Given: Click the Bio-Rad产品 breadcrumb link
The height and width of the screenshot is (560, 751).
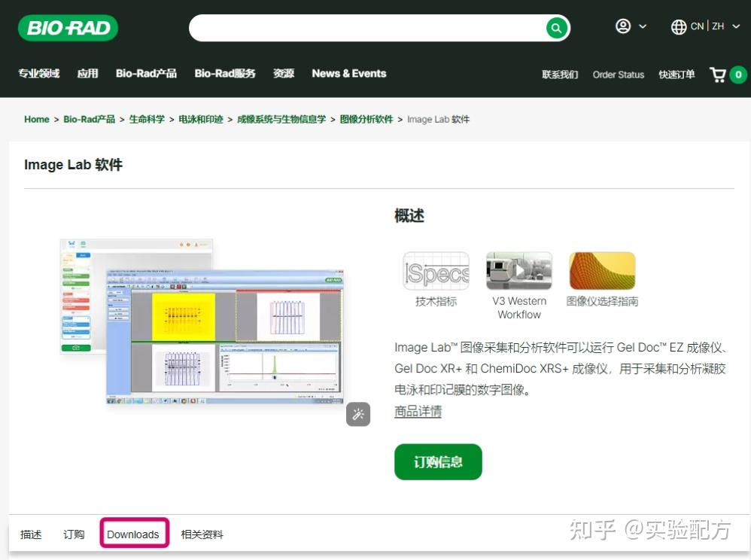Looking at the screenshot, I should point(89,119).
